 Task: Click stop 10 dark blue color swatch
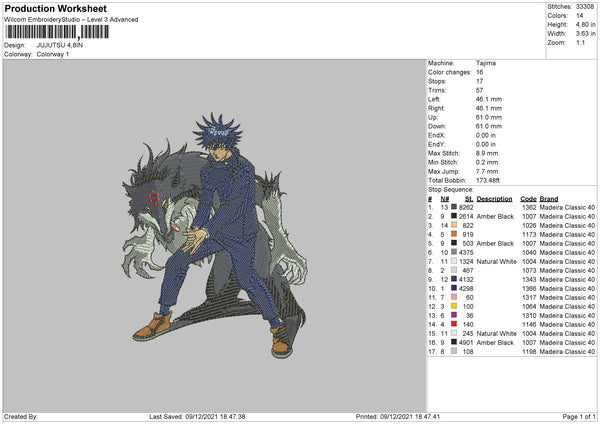pos(454,288)
